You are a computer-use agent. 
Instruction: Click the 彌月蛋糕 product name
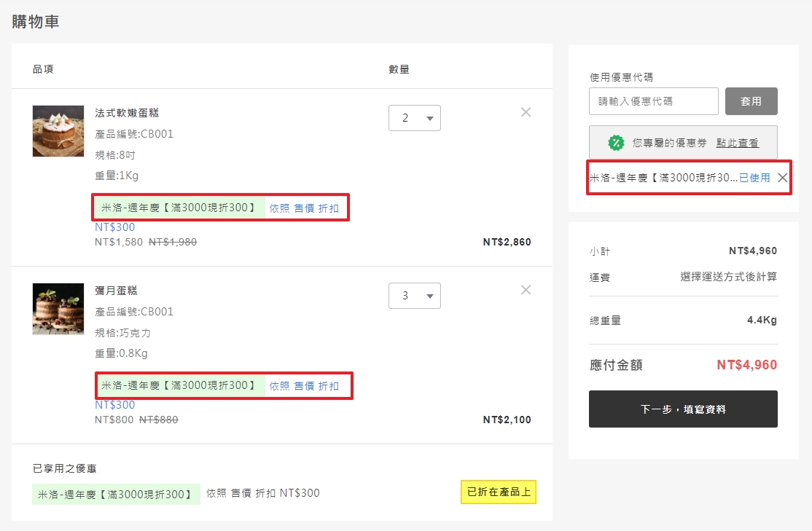pos(116,291)
